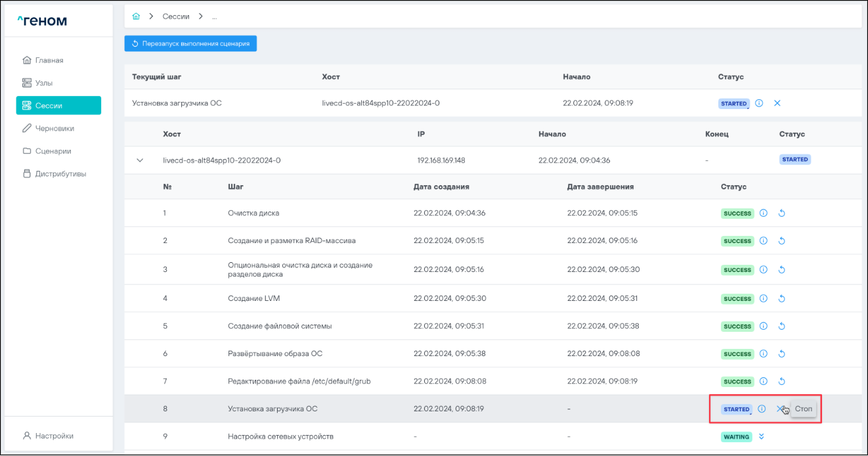Open Главная in the sidebar
Viewport: 868px width, 456px height.
(49, 60)
